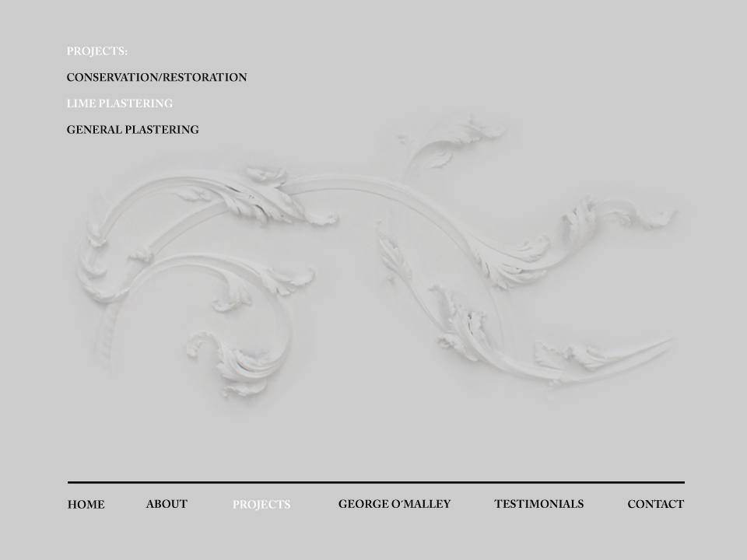Select the TESTIMONIALS menu link
Viewport: 747px width, 560px height.
pyautogui.click(x=538, y=504)
